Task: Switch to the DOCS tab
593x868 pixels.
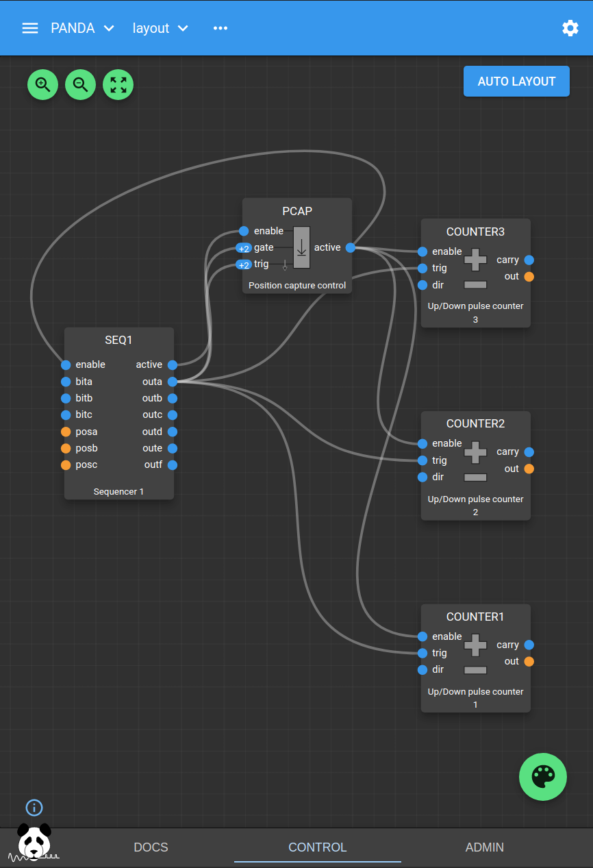Action: 151,847
